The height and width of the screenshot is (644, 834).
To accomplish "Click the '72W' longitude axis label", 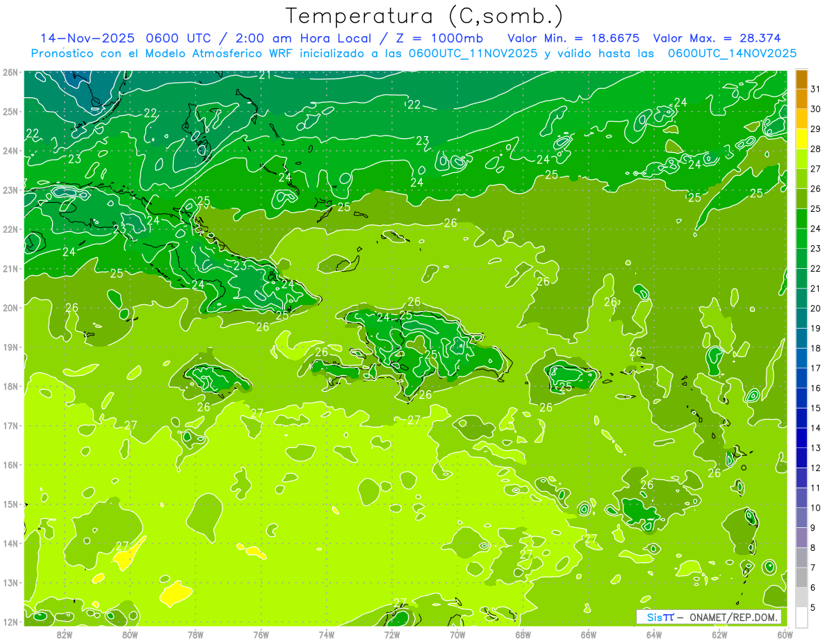I will click(x=392, y=634).
